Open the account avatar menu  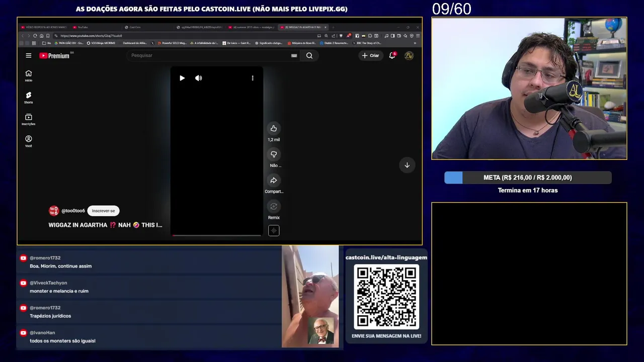pyautogui.click(x=409, y=55)
